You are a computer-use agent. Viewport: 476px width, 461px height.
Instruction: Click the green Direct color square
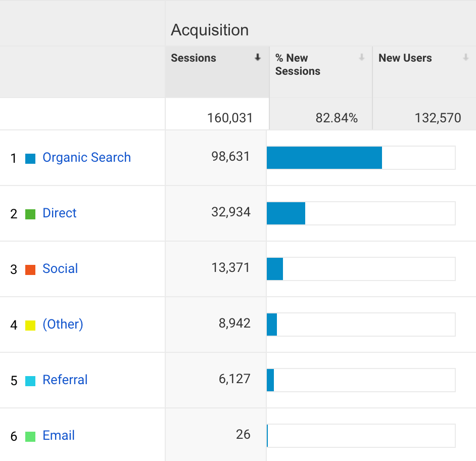30,214
